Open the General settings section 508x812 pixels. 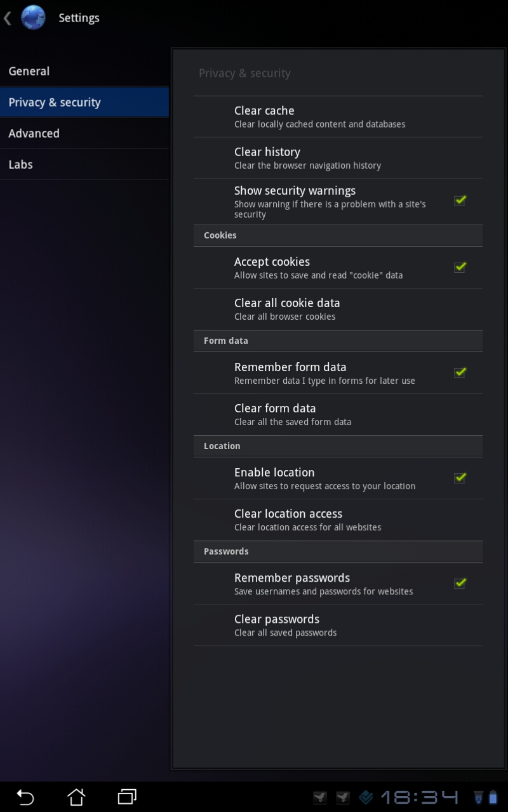click(84, 71)
